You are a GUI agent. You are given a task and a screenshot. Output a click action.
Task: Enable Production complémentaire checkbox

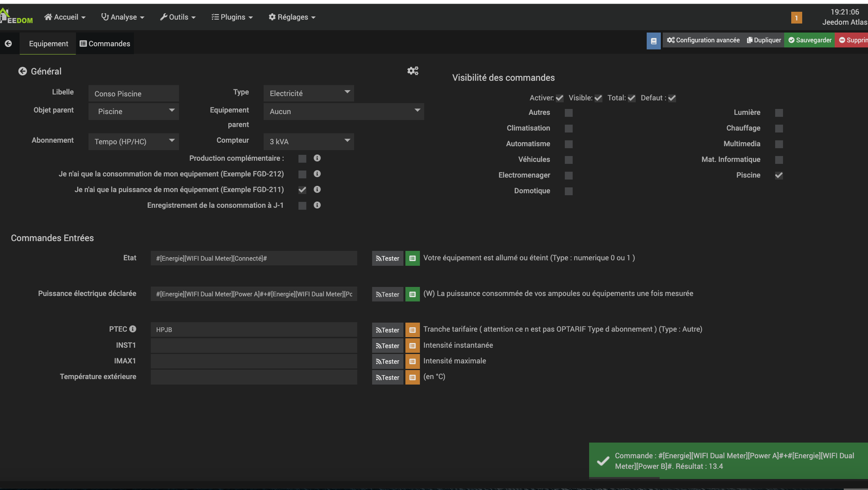click(x=302, y=158)
